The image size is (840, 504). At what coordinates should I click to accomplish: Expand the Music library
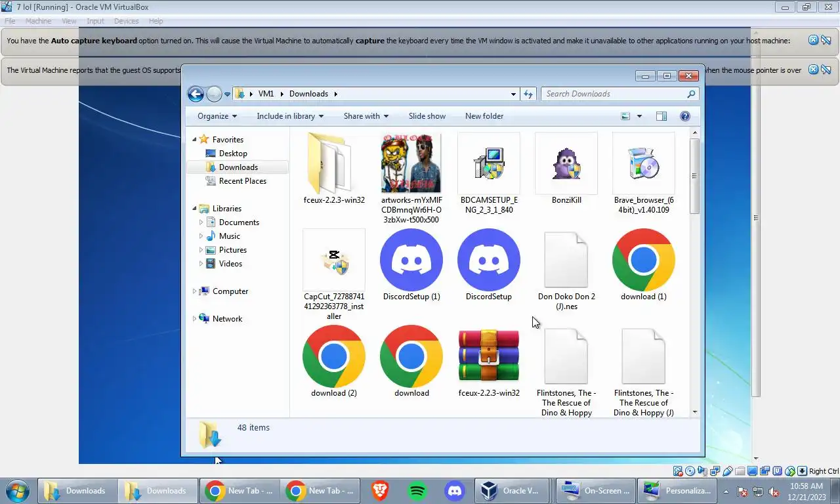(x=201, y=236)
